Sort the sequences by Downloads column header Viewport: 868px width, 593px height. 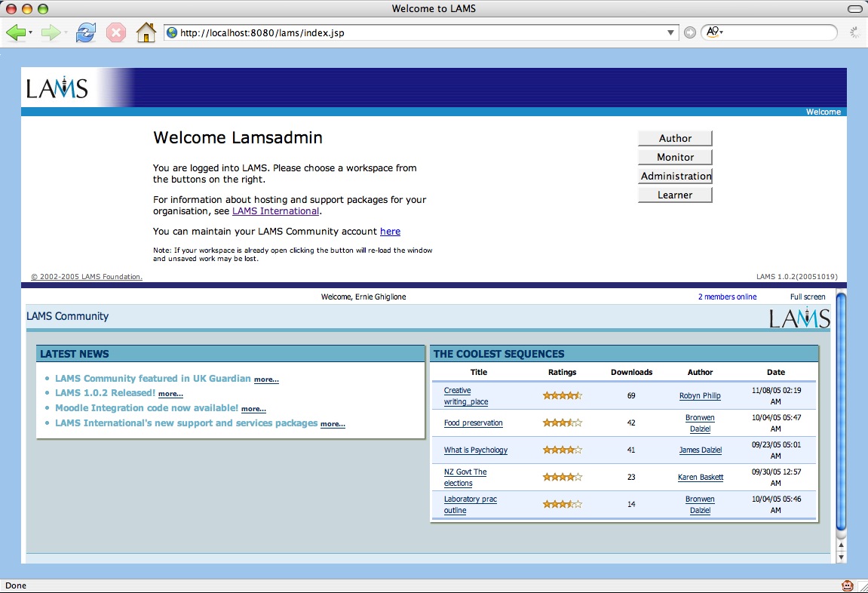(631, 372)
